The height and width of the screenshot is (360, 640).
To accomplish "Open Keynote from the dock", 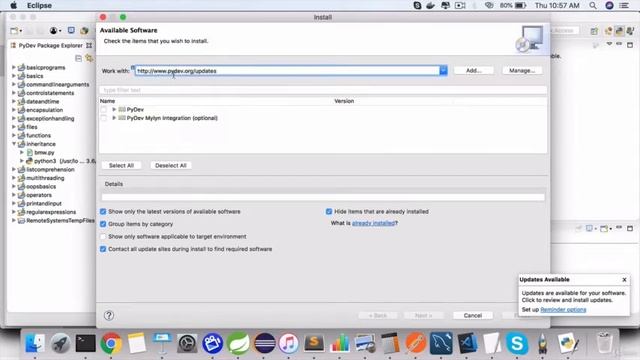I will coord(162,343).
